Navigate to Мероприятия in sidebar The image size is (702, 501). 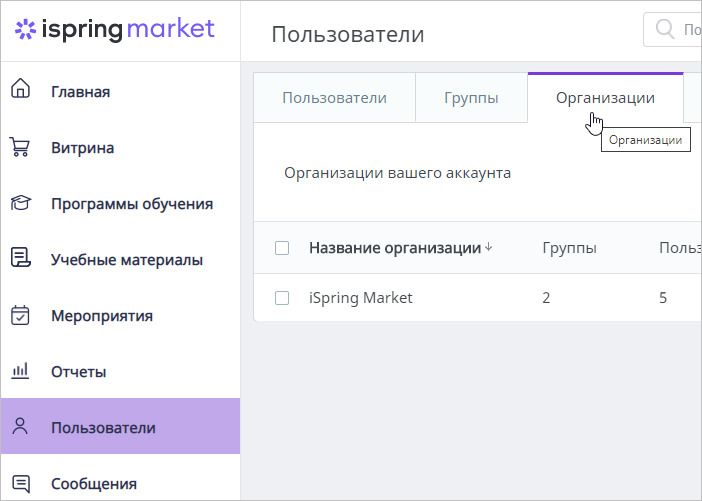tap(120, 315)
